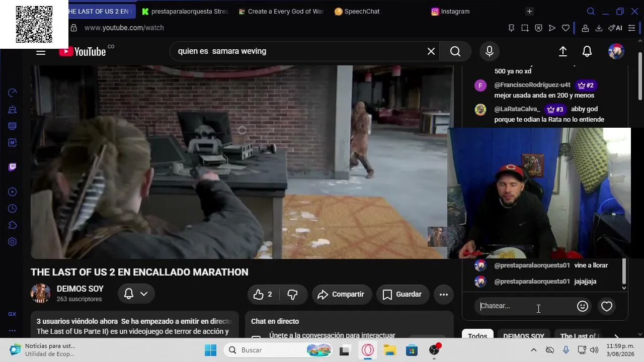The width and height of the screenshot is (644, 362).
Task: Open the DEIMOS SOY channel avatar
Action: [41, 294]
